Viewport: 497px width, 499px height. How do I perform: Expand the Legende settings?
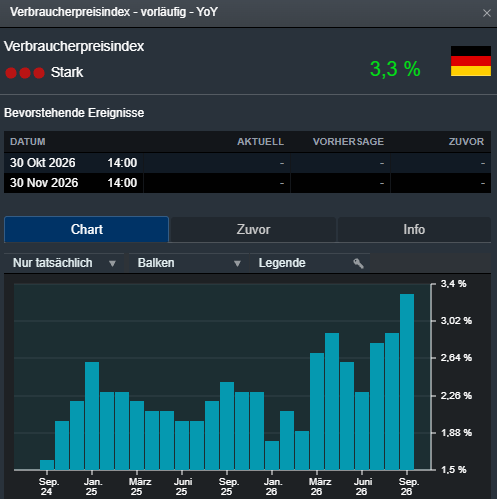coord(310,263)
